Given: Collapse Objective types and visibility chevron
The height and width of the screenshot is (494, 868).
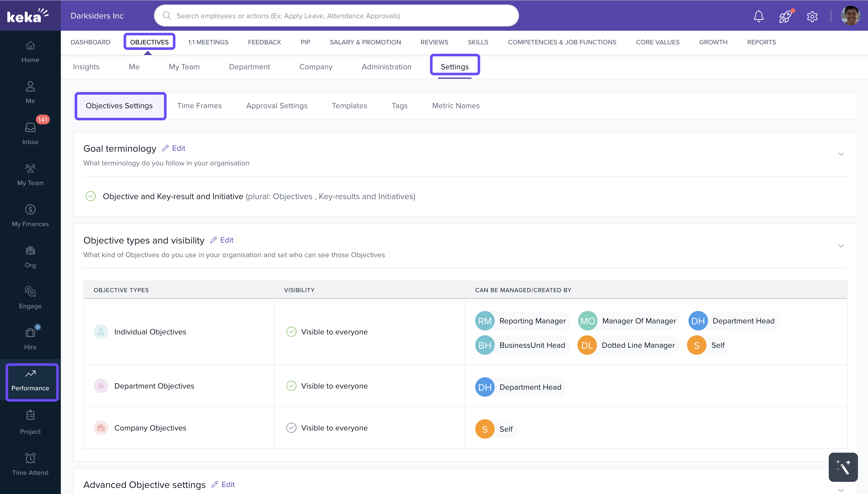Looking at the screenshot, I should coord(841,246).
